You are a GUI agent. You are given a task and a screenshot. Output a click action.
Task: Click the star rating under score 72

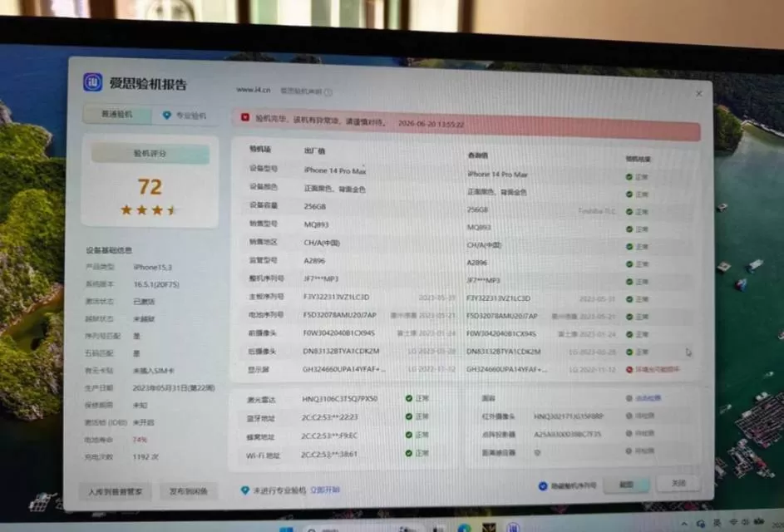tap(149, 210)
